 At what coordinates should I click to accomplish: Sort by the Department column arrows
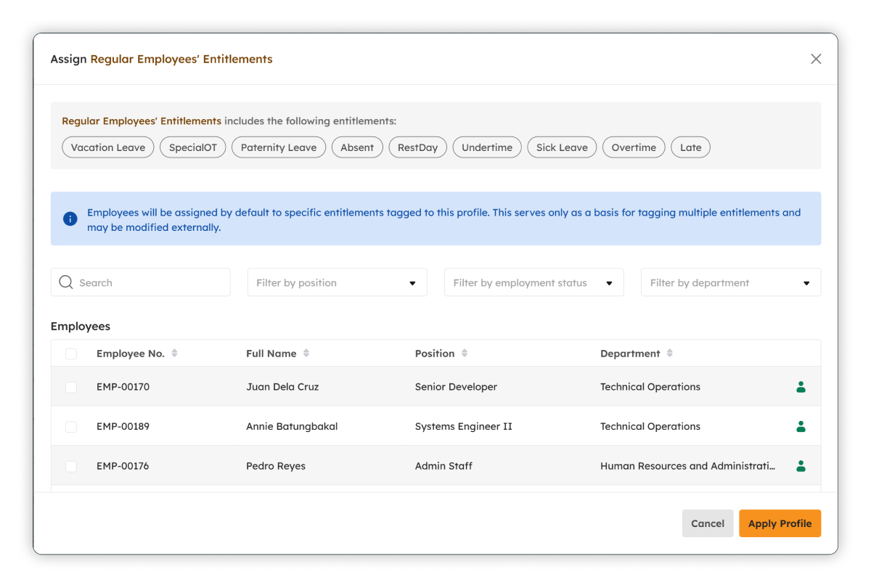point(670,354)
